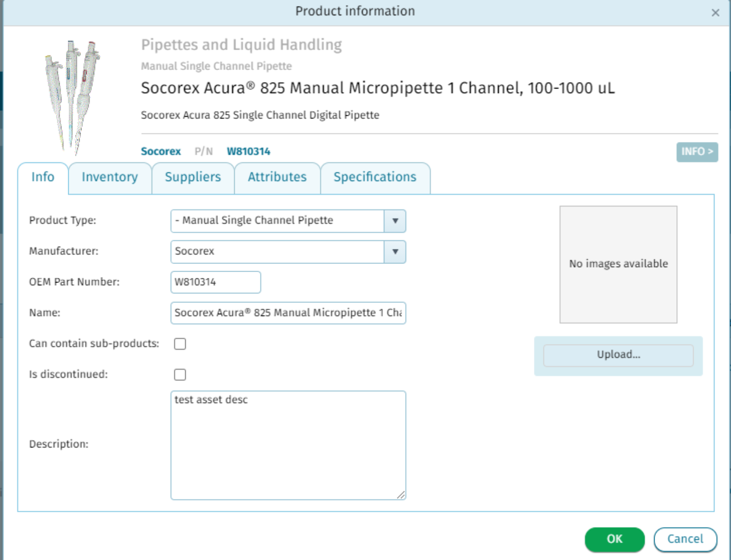The width and height of the screenshot is (731, 560).
Task: Click in the Description text area
Action: pyautogui.click(x=288, y=445)
